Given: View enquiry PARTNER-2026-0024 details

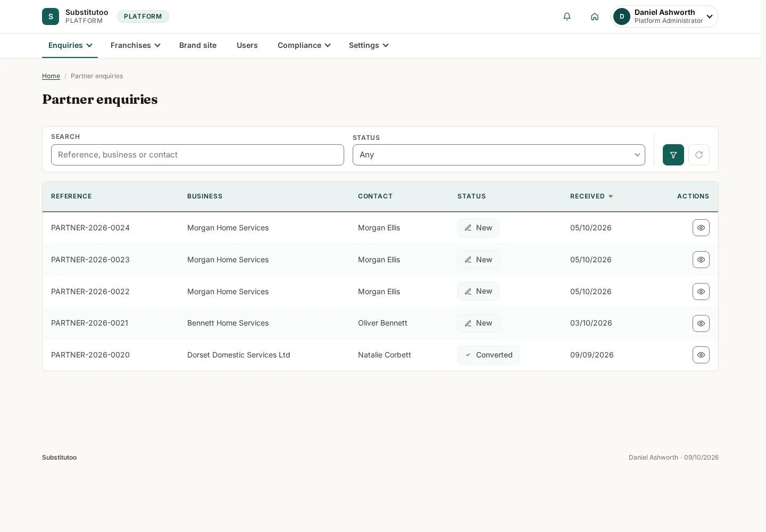Looking at the screenshot, I should [x=701, y=228].
